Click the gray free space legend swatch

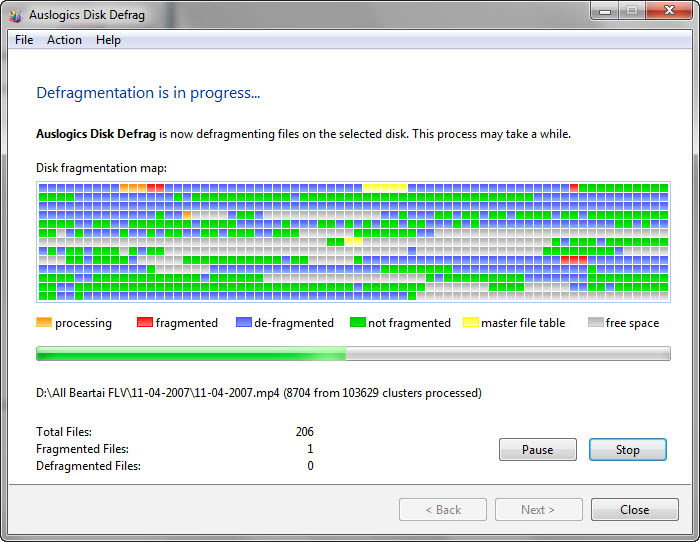coord(596,322)
